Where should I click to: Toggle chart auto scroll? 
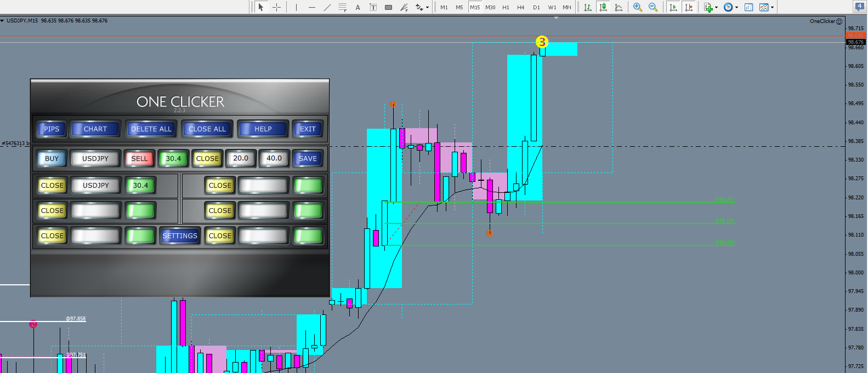pos(673,7)
